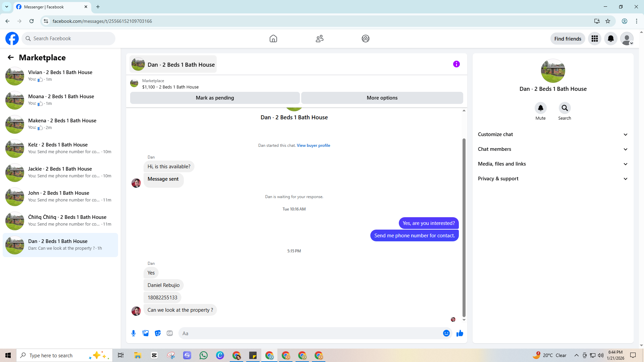
Task: Open the Facebook apps grid menu
Action: (594, 39)
